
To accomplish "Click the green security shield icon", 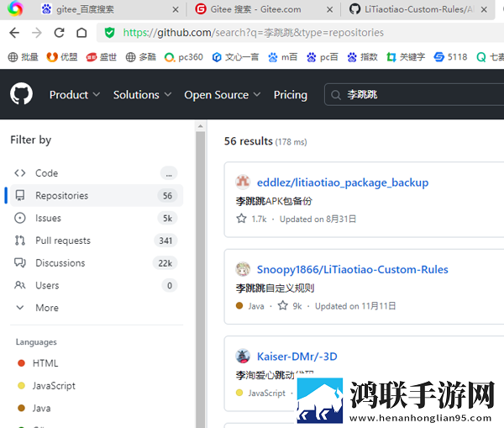I will point(109,33).
